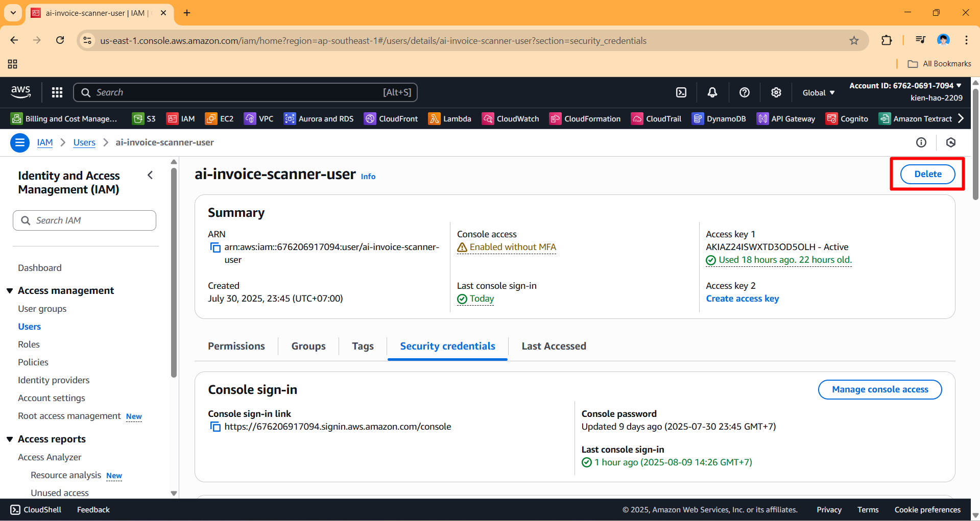Collapse the IAM sidebar panel
The image size is (980, 521).
coord(150,175)
